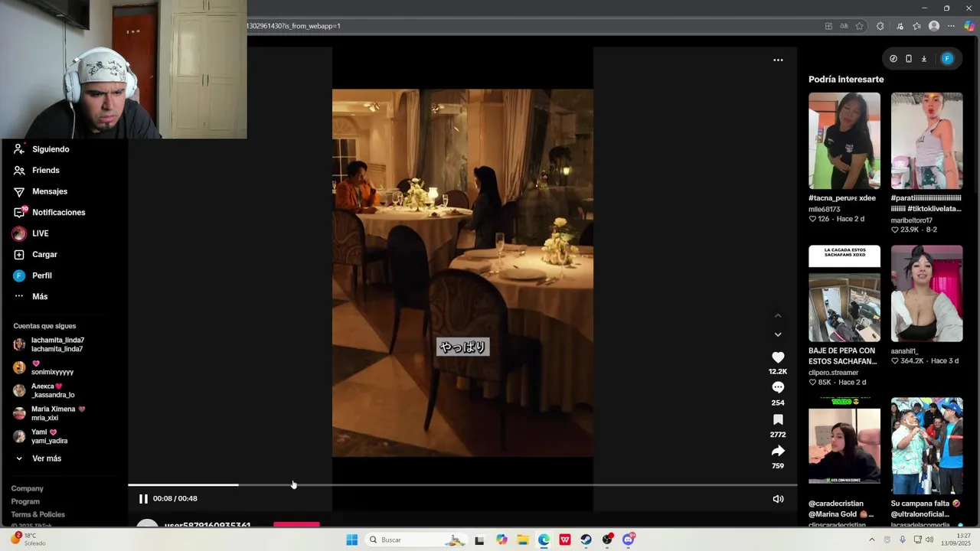
Task: Open the weather widget showing 18°C
Action: (29, 540)
